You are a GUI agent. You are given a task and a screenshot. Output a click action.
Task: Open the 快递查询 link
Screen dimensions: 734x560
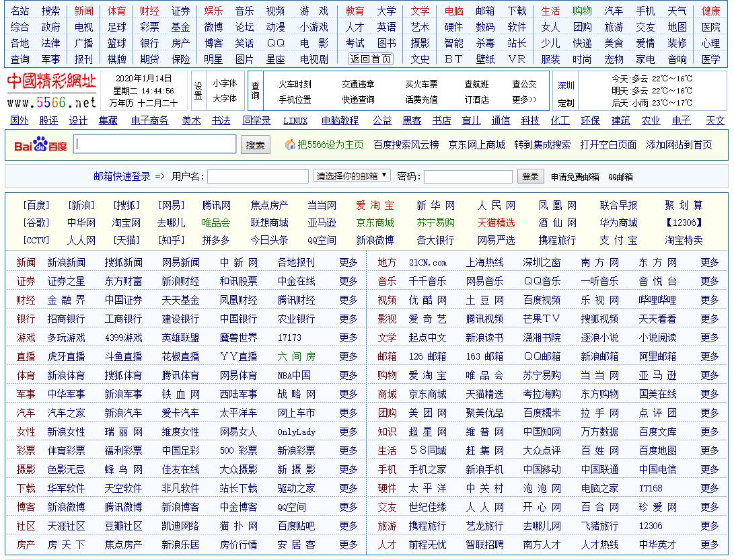pyautogui.click(x=358, y=99)
